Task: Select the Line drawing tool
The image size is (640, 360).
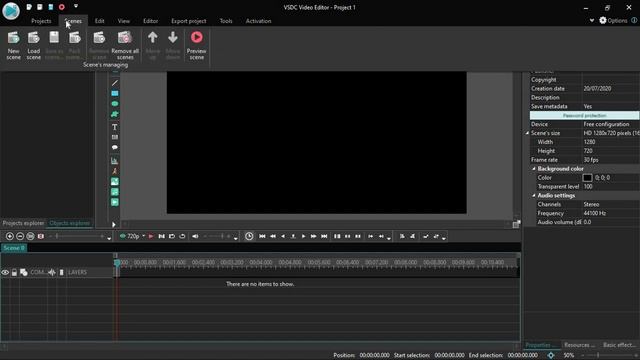Action: tap(115, 83)
